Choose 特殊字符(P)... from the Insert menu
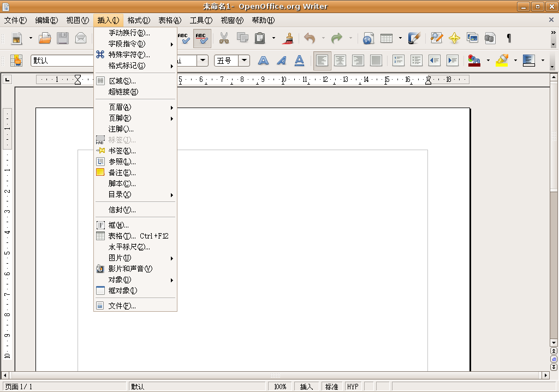The height and width of the screenshot is (392, 559). point(135,55)
